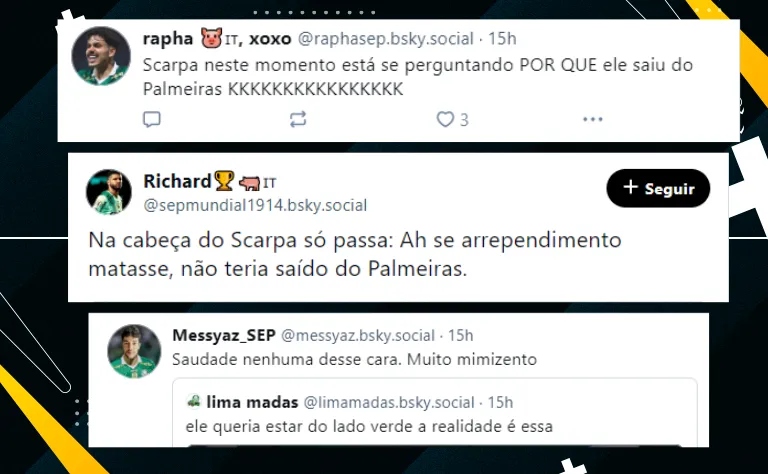Click the @sepmundial1914.bsky.social handle

click(255, 205)
